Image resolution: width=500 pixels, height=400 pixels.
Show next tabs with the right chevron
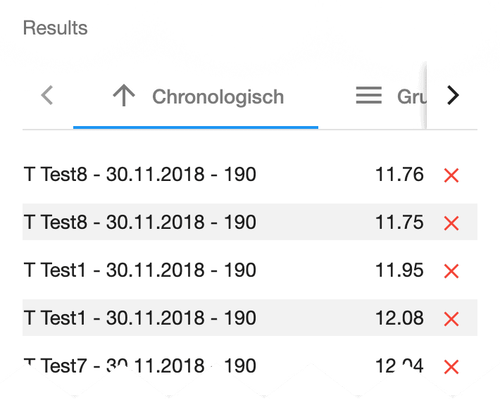453,95
